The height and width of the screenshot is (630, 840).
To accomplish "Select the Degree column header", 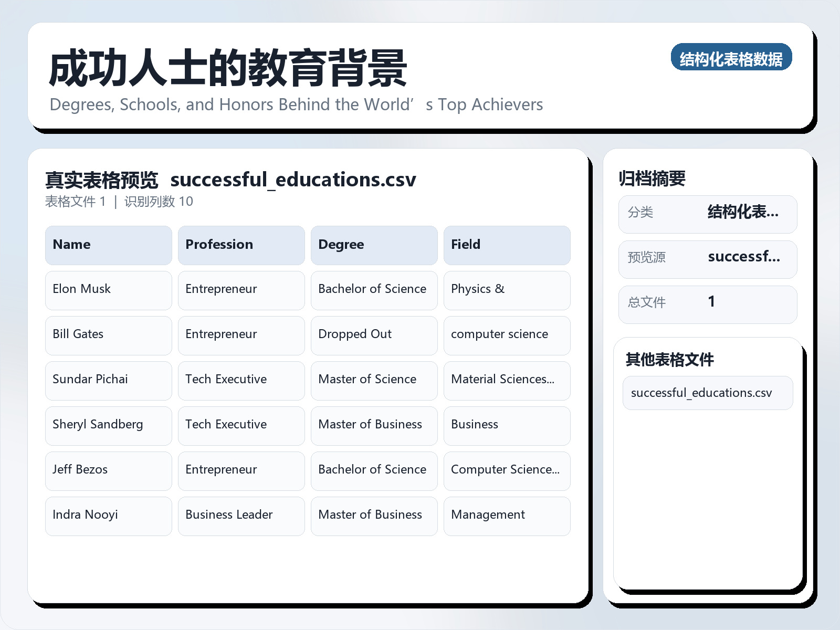I will (x=374, y=245).
